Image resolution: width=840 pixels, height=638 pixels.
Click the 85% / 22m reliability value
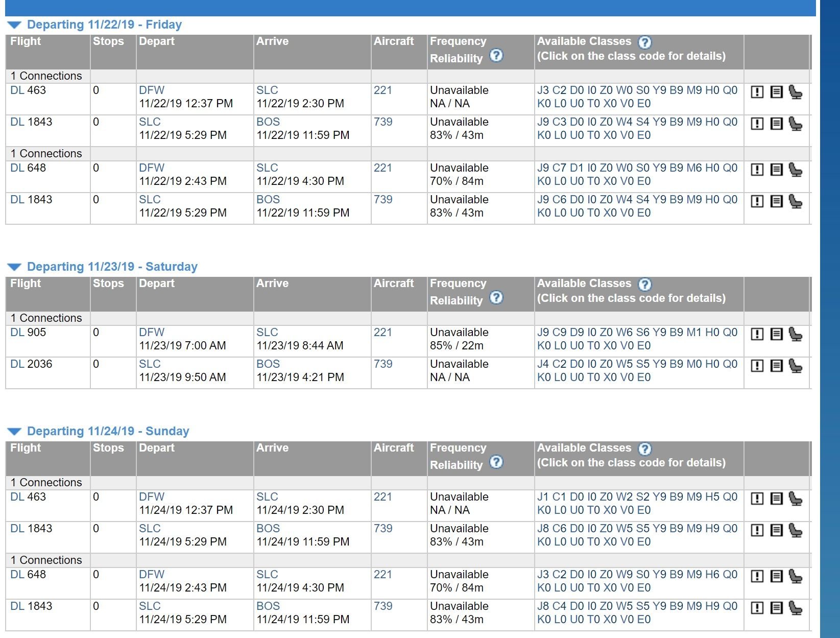click(x=457, y=346)
